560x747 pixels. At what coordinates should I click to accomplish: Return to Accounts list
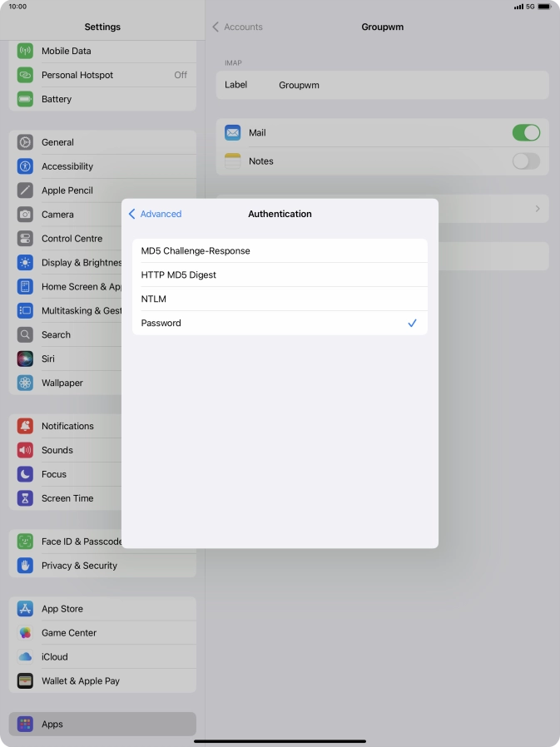tap(238, 27)
